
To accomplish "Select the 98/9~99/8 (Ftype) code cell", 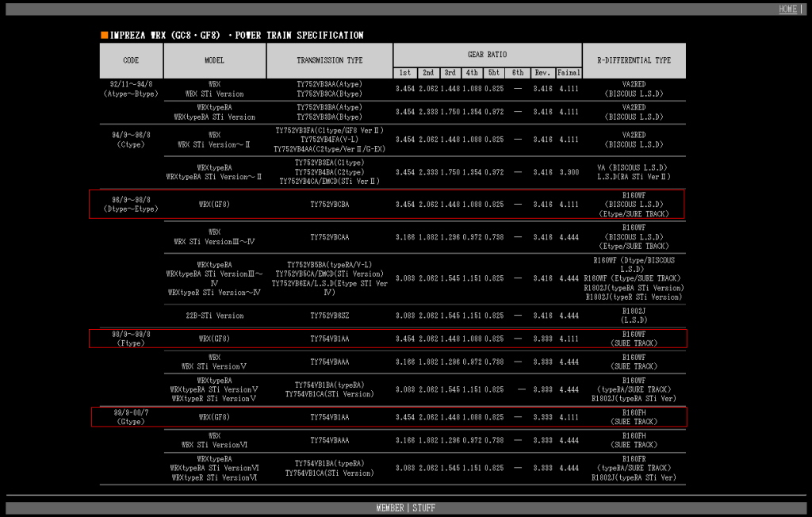I will coord(131,339).
